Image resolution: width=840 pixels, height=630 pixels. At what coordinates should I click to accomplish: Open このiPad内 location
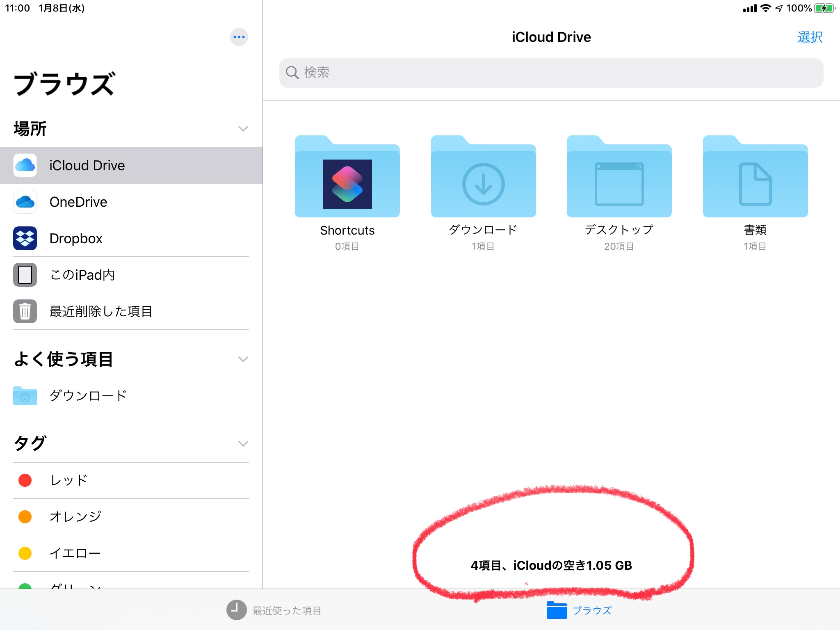(x=82, y=275)
